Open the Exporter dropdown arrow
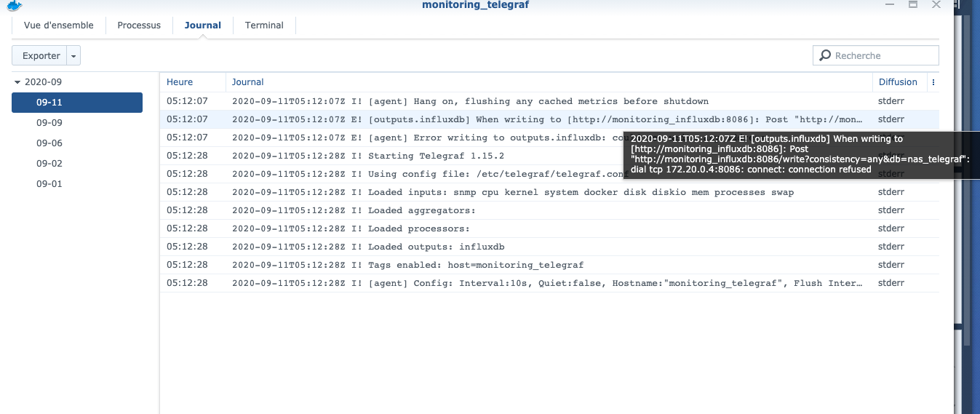980x414 pixels. click(x=73, y=55)
